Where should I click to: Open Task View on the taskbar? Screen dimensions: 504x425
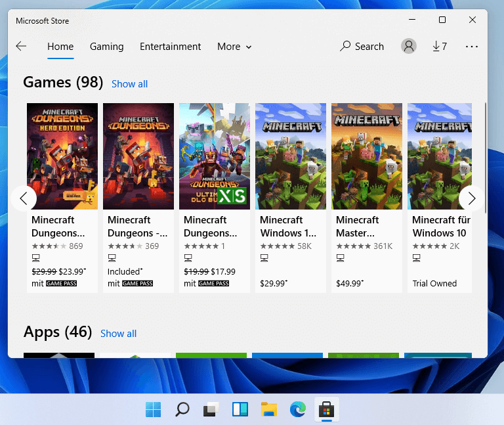click(211, 409)
